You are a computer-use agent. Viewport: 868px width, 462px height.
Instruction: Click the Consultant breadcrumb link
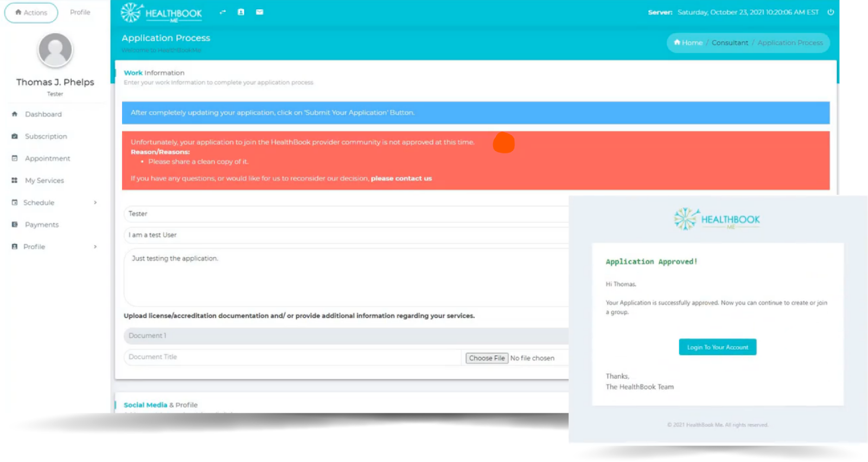tap(730, 42)
